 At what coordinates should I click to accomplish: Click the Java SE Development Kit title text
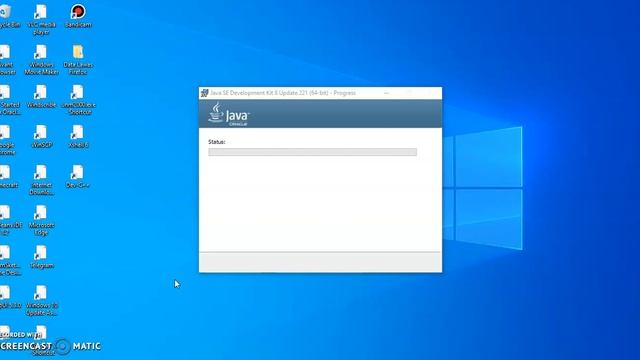tap(283, 93)
